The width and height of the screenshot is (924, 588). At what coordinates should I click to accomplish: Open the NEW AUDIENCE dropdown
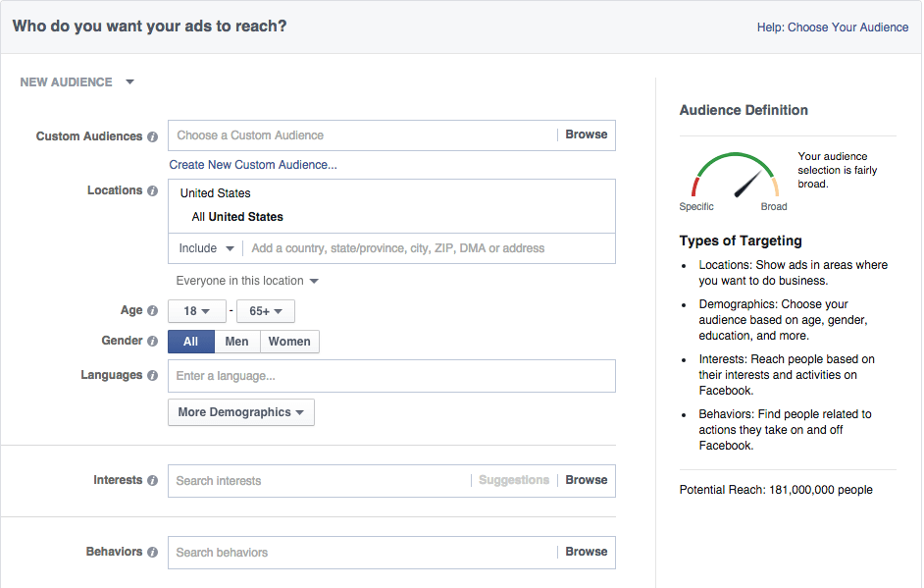coord(77,82)
